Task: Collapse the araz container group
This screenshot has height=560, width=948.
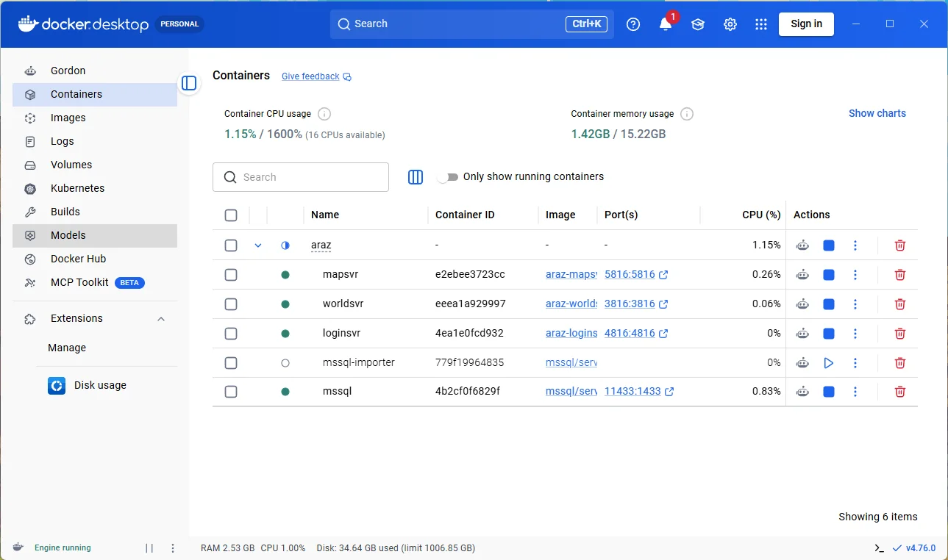Action: coord(258,245)
